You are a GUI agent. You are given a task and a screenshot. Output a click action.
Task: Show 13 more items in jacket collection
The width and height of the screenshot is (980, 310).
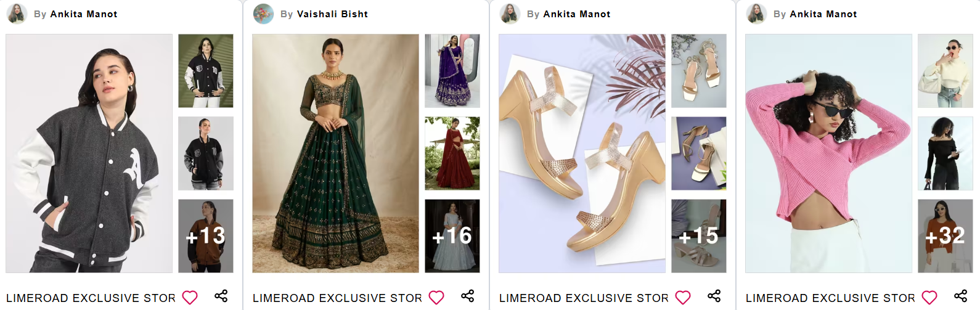point(206,235)
